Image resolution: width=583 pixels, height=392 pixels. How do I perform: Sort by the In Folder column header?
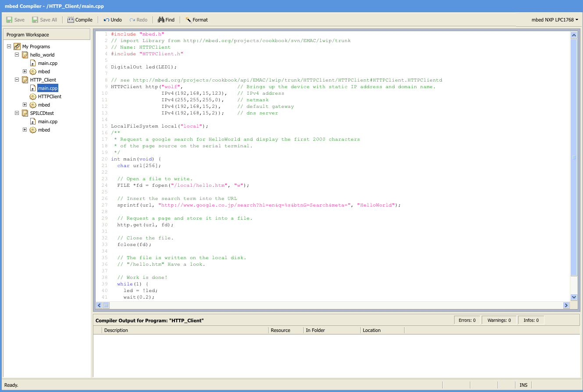pos(332,330)
